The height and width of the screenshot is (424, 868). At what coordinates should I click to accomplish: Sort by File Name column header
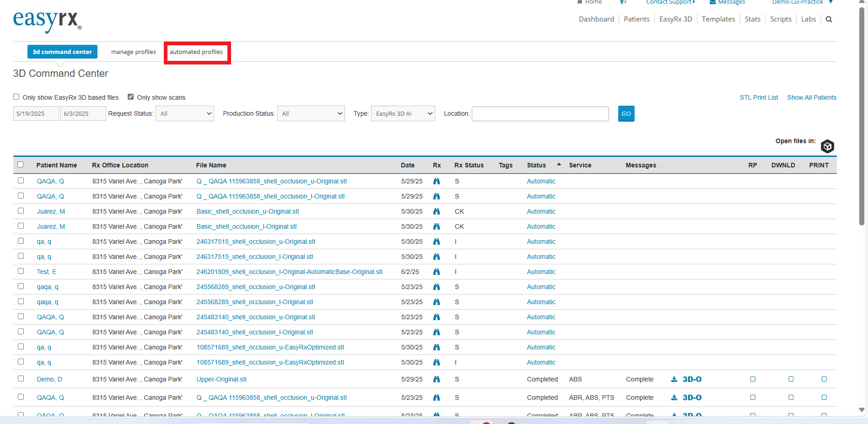(x=211, y=165)
